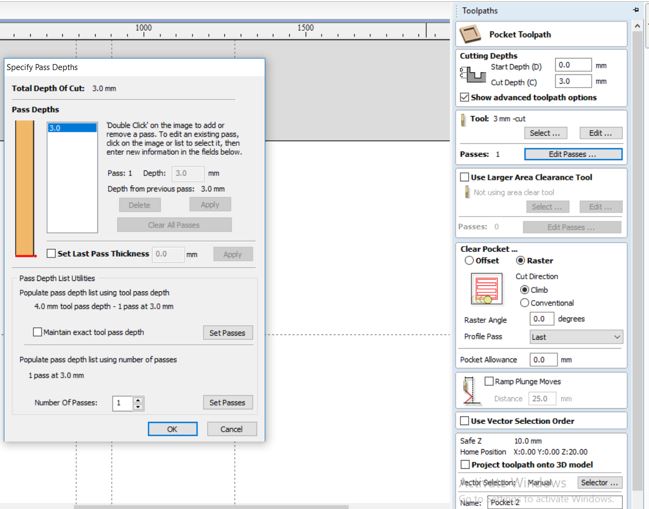Enable Use Vector Selection Order
649x509 pixels.
coord(464,421)
